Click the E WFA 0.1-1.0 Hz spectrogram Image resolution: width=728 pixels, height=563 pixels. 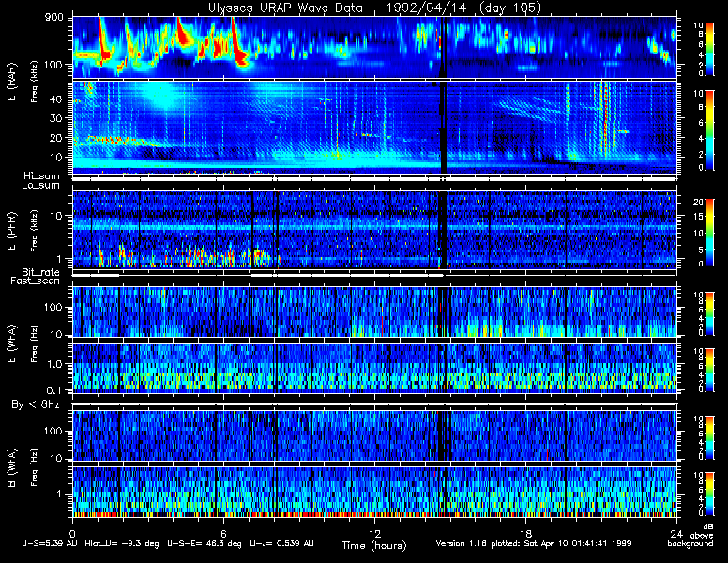(x=374, y=369)
